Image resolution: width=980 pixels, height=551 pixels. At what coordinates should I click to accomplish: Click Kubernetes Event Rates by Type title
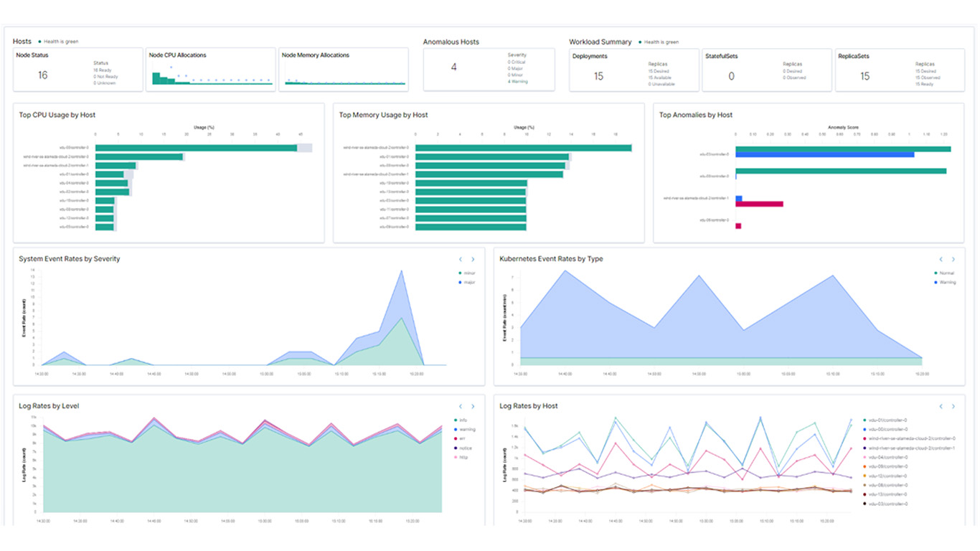pyautogui.click(x=551, y=259)
